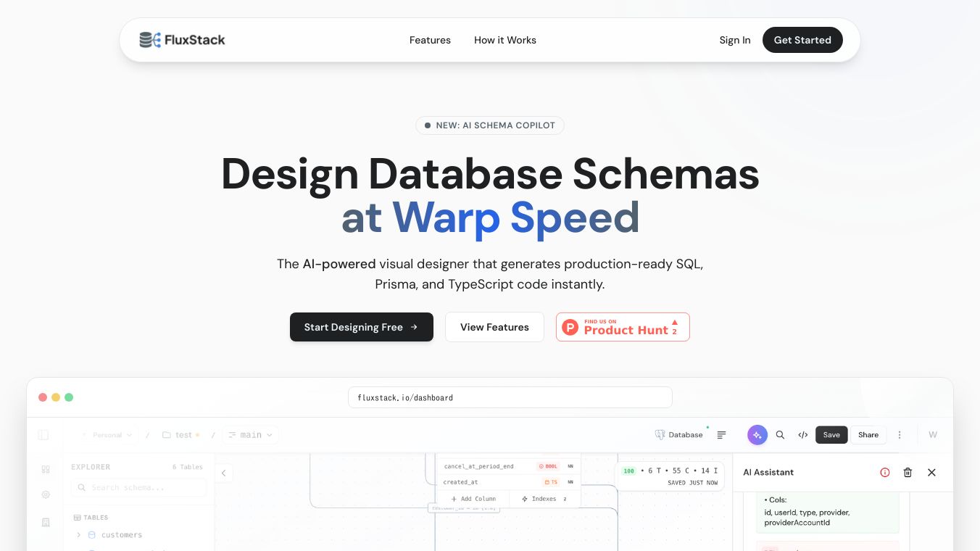Click the providerAccountId column text in AI panel
980x551 pixels.
click(797, 523)
